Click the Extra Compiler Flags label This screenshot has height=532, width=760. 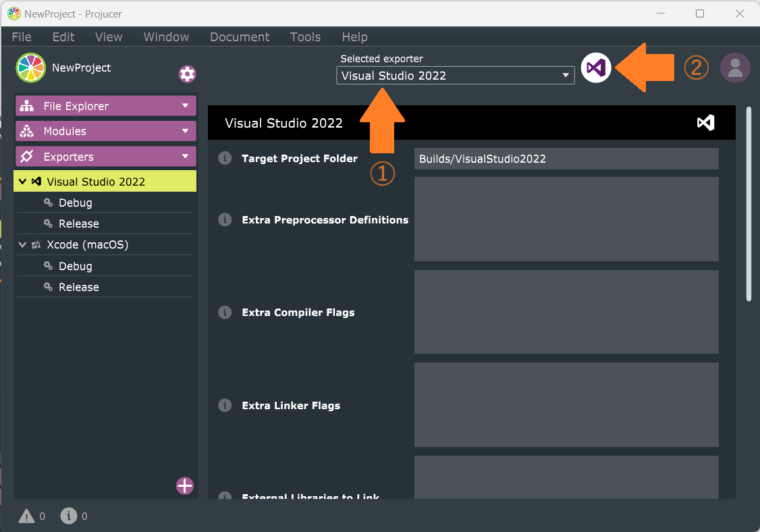[298, 313]
